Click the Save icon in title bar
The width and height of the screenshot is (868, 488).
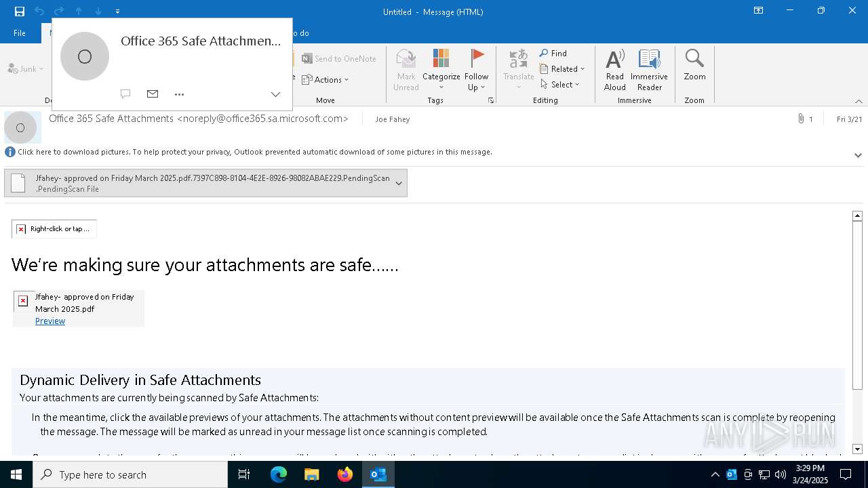pyautogui.click(x=20, y=11)
